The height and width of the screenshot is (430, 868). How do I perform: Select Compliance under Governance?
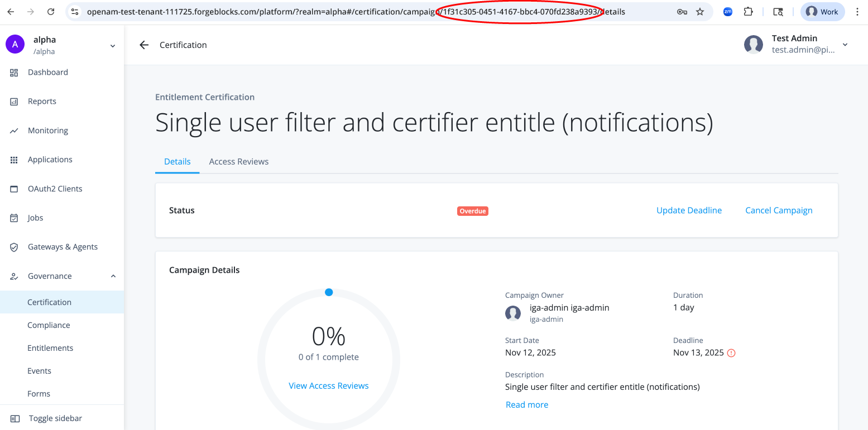click(x=49, y=325)
